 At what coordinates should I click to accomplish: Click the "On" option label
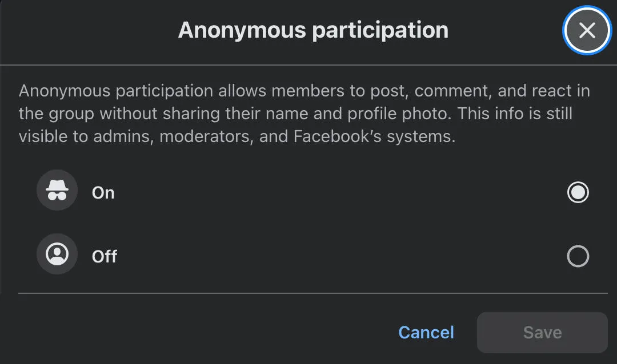(x=103, y=193)
